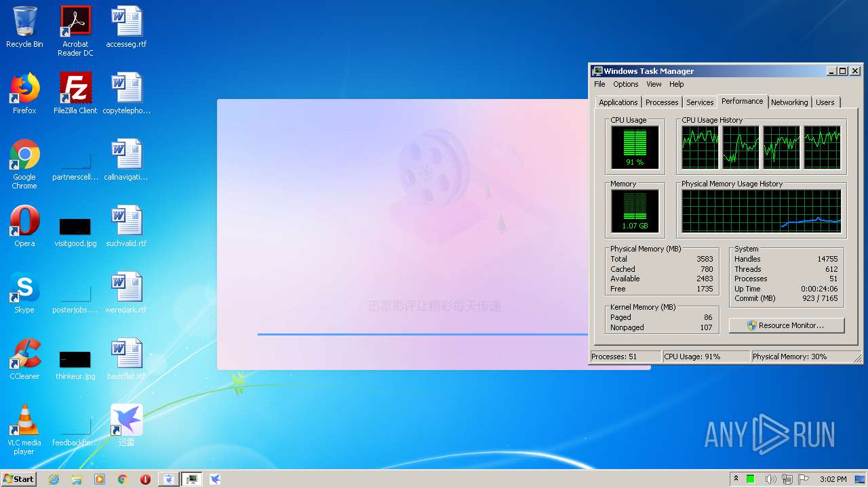The width and height of the screenshot is (868, 488).
Task: Open the Action Center flag icon
Action: pos(804,479)
